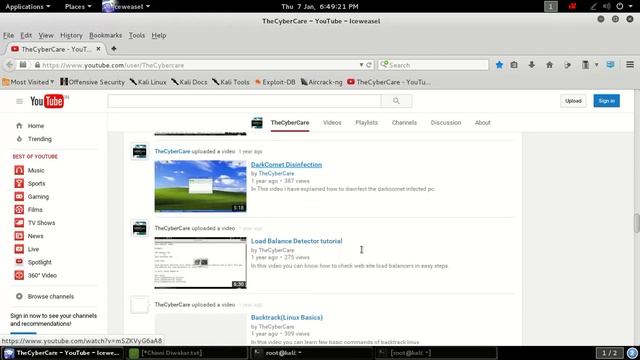
Task: Open the History menu
Action: 71,36
